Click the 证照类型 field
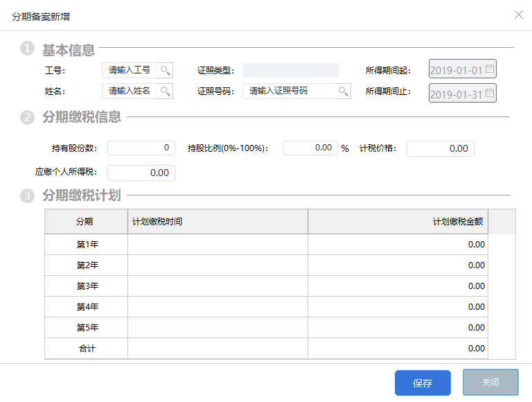 coord(291,70)
